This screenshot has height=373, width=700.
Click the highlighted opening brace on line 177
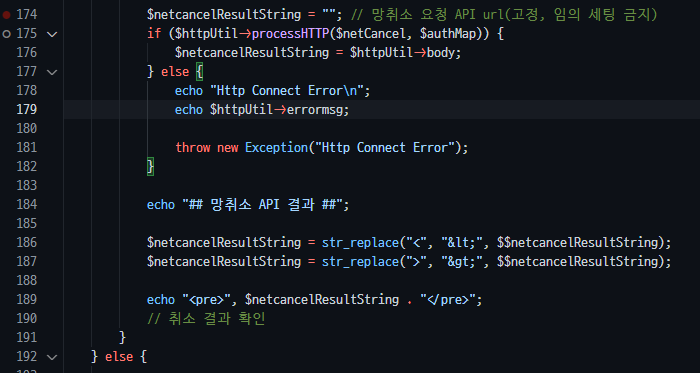tap(200, 72)
